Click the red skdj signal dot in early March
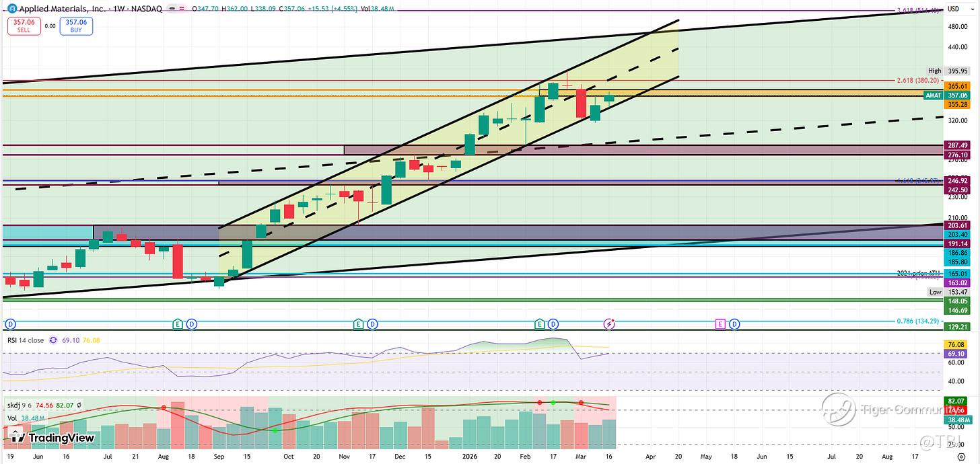980x464 pixels. [581, 402]
